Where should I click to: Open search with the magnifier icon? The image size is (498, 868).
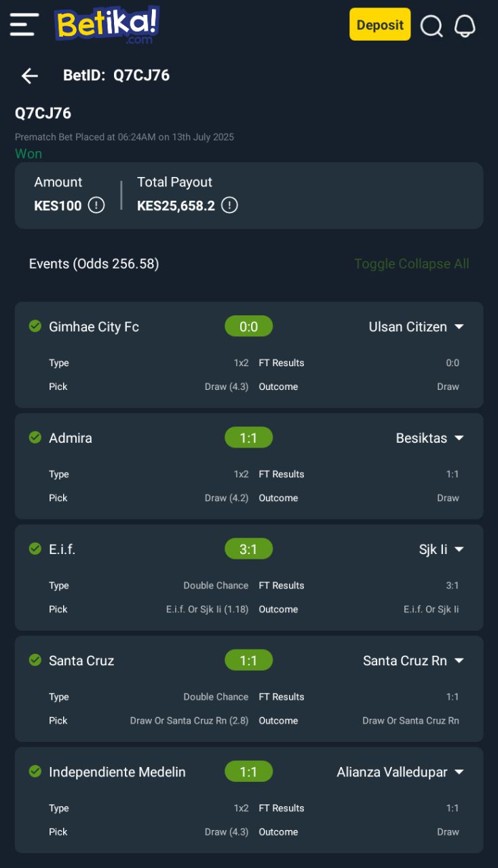tap(432, 26)
